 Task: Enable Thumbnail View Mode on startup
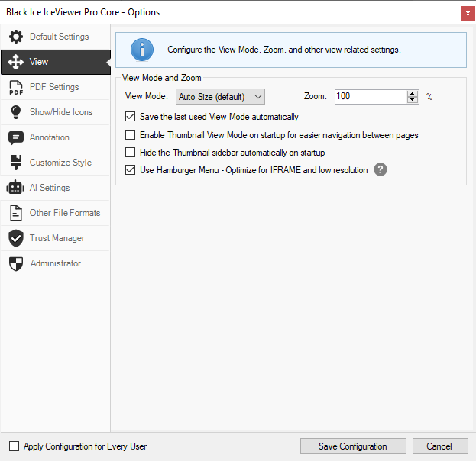click(x=130, y=134)
